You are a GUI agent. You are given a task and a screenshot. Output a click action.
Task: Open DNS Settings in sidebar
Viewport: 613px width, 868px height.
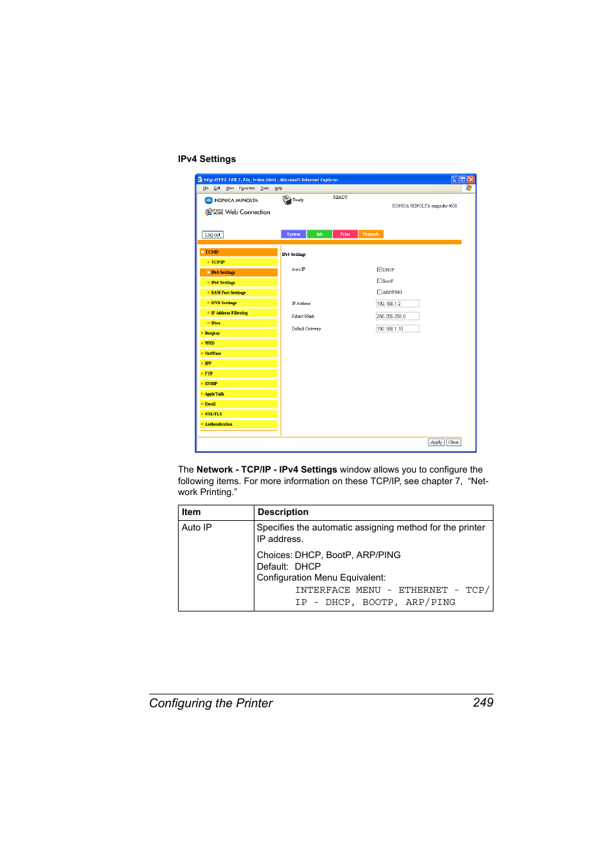tap(238, 303)
